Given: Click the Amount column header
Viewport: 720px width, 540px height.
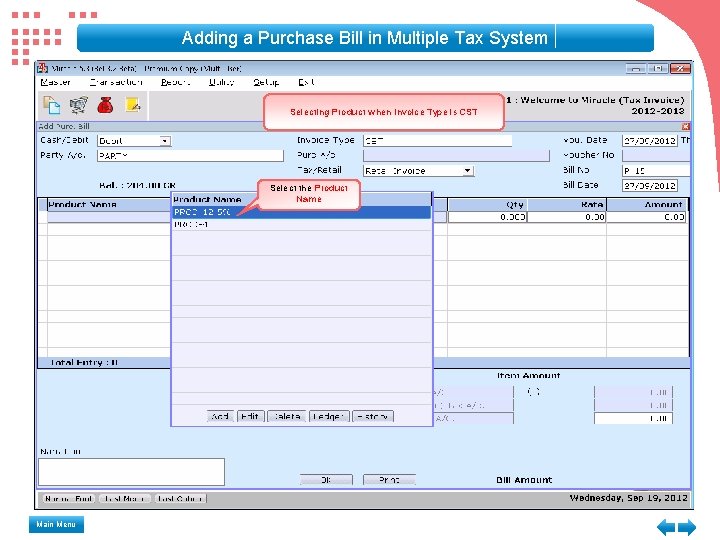Looking at the screenshot, I should tap(647, 204).
